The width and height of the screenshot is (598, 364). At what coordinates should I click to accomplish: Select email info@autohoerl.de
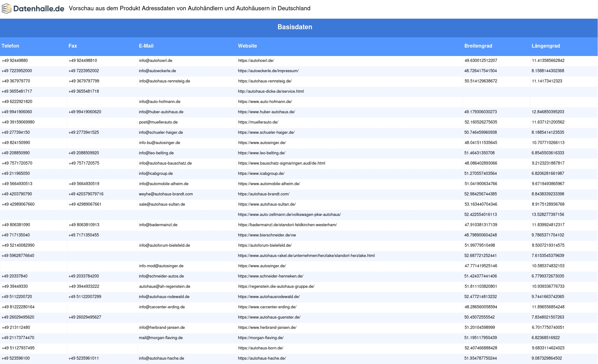(156, 61)
